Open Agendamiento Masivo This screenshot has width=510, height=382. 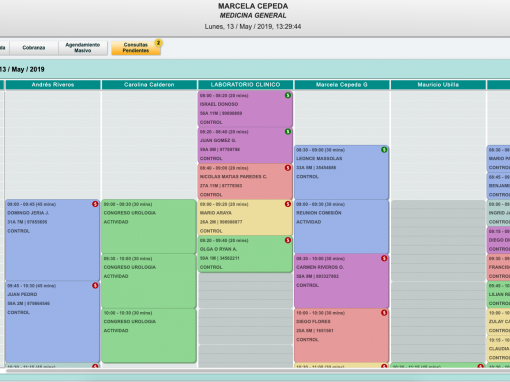click(83, 48)
